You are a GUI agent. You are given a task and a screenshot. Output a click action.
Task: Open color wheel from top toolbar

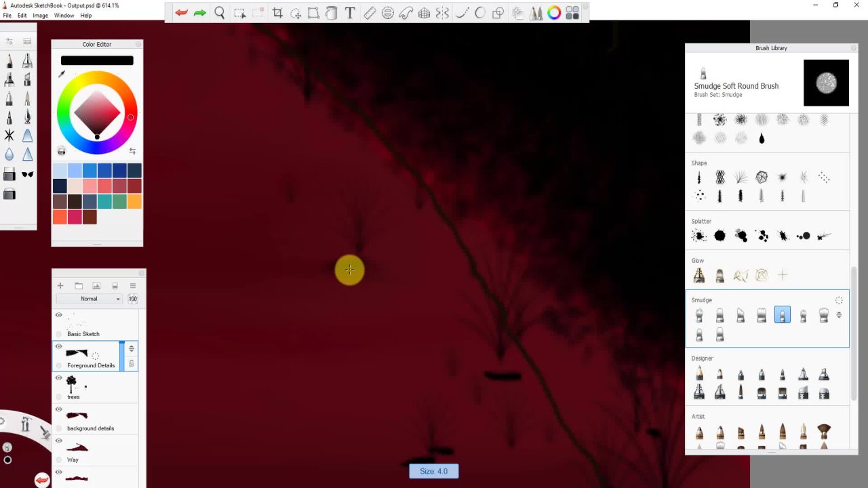click(554, 13)
